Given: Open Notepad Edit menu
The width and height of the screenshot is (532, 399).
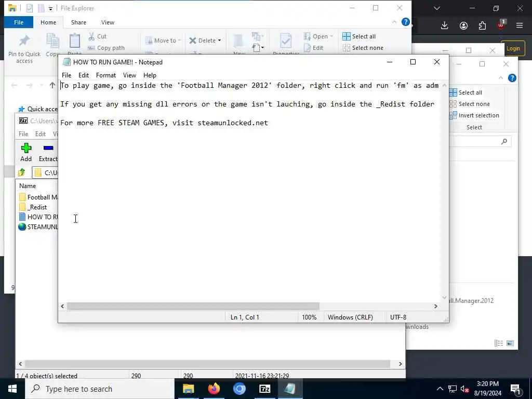Looking at the screenshot, I should (x=84, y=75).
